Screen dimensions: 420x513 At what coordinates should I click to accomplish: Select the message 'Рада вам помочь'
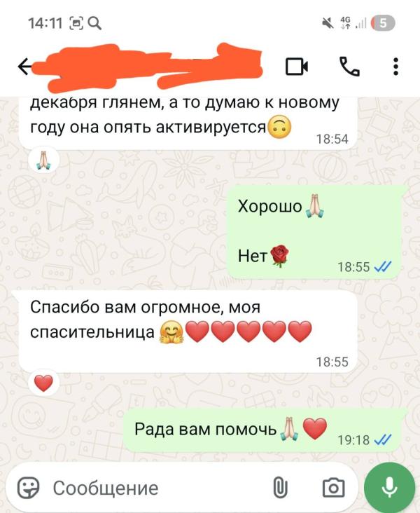click(262, 430)
